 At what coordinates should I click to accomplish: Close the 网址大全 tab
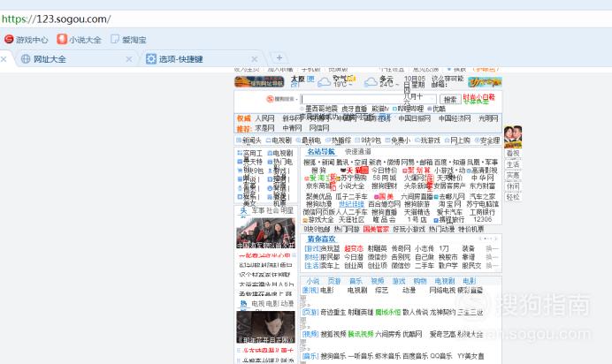[x=129, y=59]
